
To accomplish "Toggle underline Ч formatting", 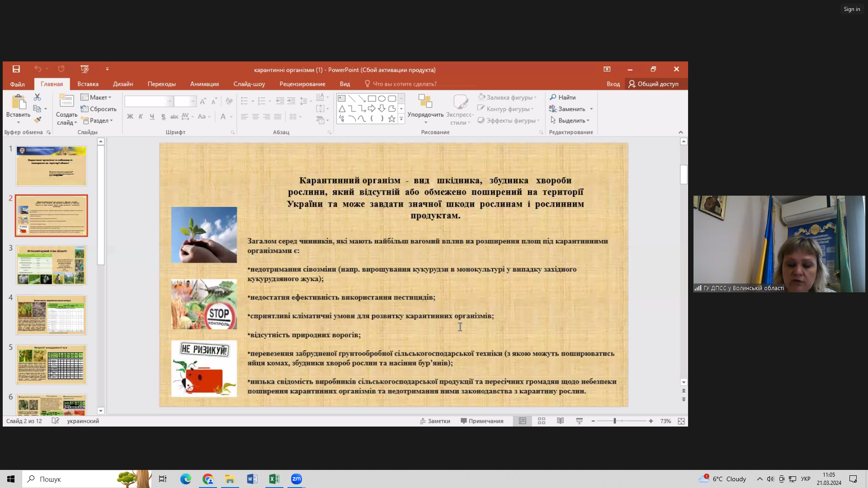I will pos(152,117).
